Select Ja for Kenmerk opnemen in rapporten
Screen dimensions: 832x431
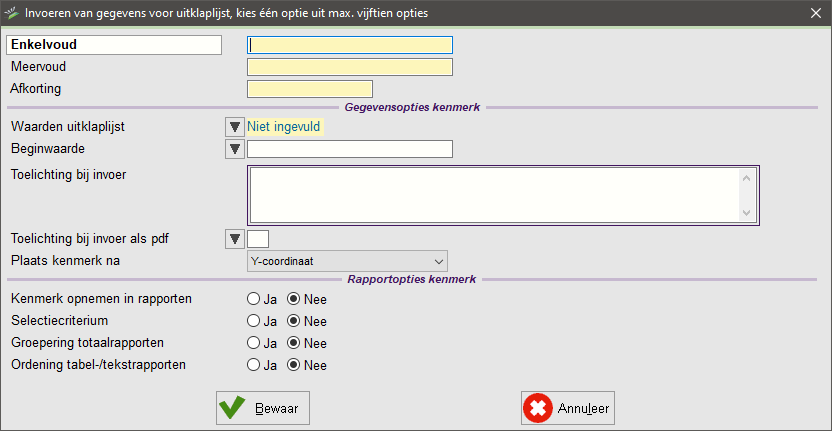click(253, 299)
